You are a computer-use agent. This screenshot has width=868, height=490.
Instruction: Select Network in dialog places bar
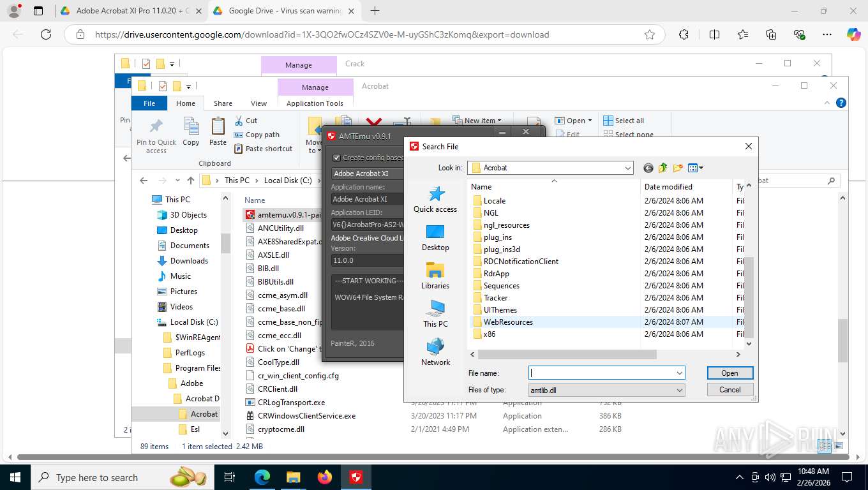435,353
